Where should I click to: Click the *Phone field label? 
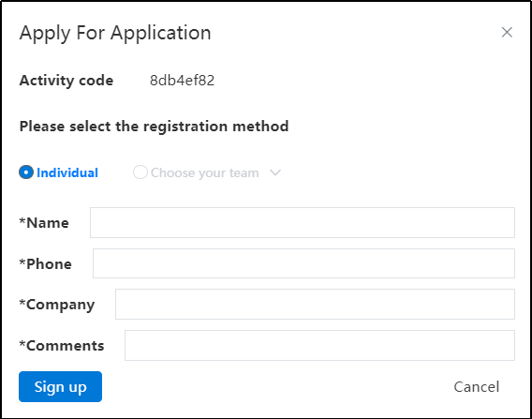(x=46, y=263)
